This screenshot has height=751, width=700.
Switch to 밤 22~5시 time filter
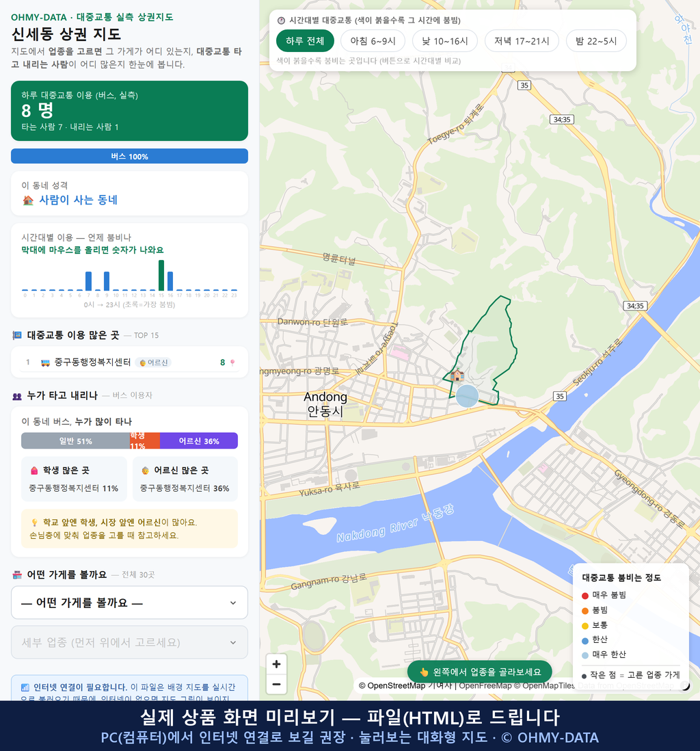(x=596, y=41)
